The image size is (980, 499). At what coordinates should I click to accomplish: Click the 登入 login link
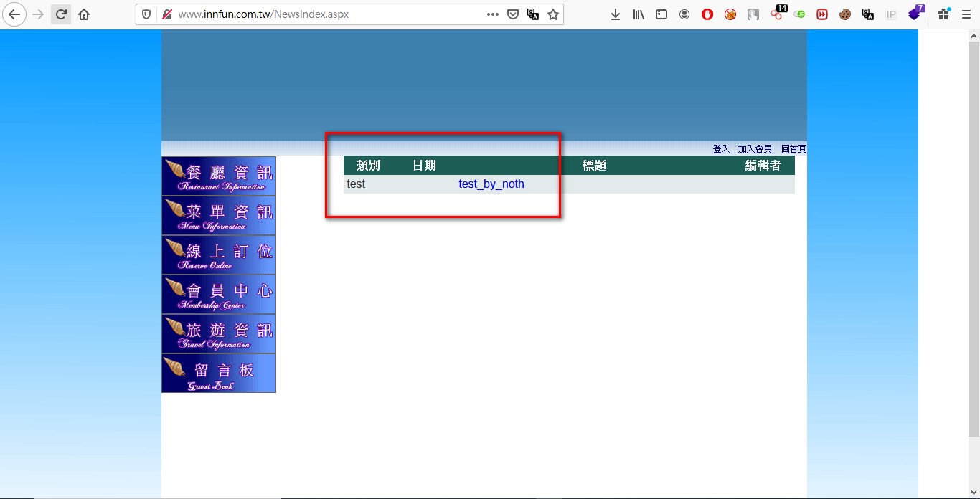point(722,149)
